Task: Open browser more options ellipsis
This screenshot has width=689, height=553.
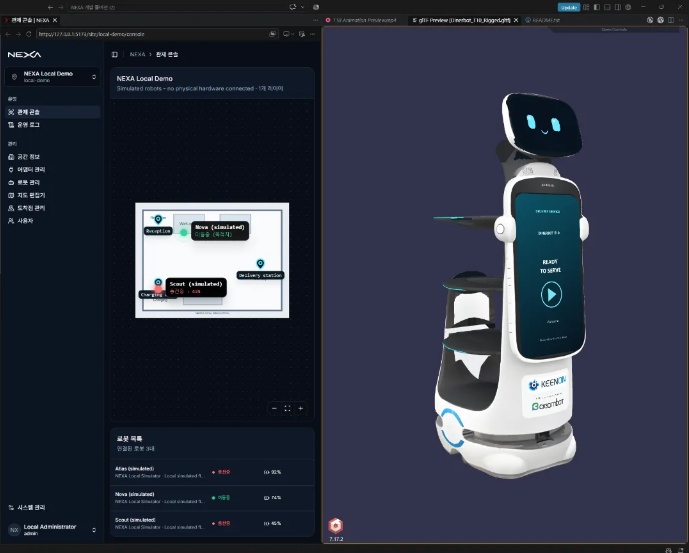Action: (x=312, y=34)
